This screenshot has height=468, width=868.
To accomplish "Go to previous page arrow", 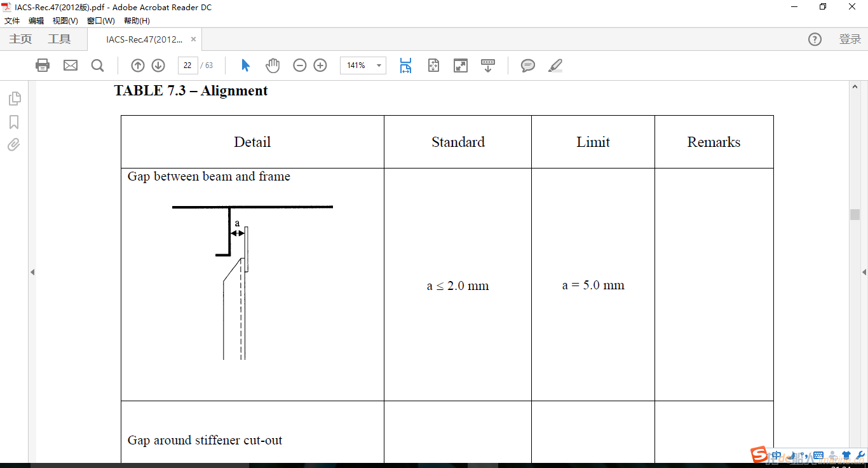I will (x=138, y=65).
